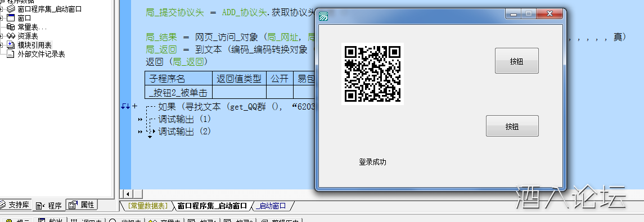
Task: Switch to the 支持库 panel tab
Action: [x=15, y=205]
